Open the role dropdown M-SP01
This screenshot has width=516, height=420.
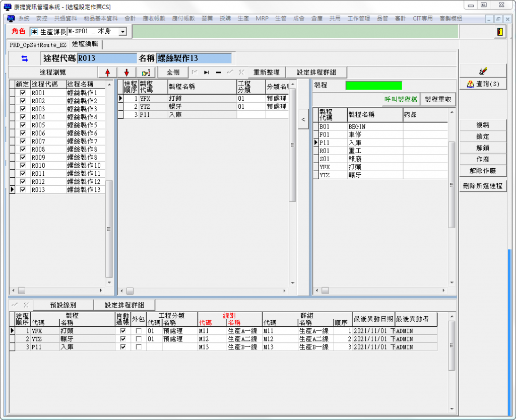(x=122, y=32)
